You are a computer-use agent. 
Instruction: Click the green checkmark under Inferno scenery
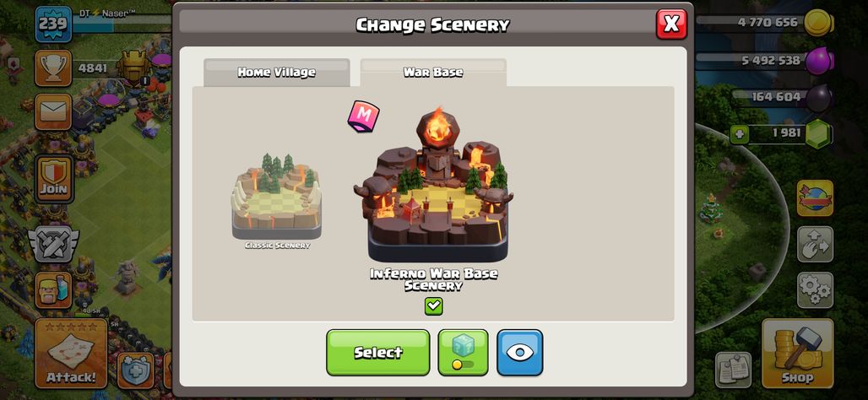point(433,306)
